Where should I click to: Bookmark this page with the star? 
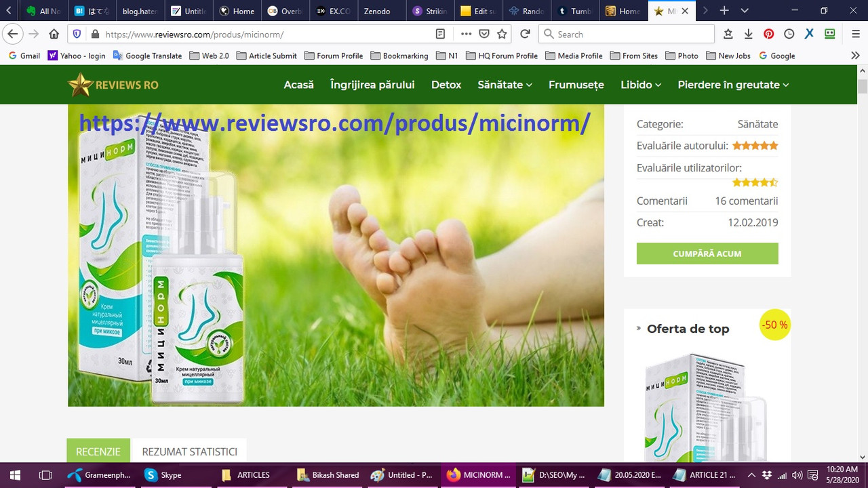(502, 34)
